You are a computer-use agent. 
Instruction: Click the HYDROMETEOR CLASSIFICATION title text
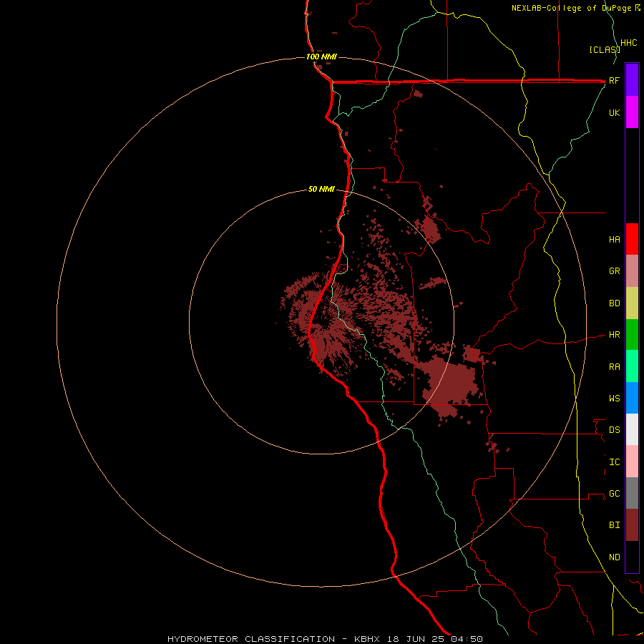tap(251, 639)
